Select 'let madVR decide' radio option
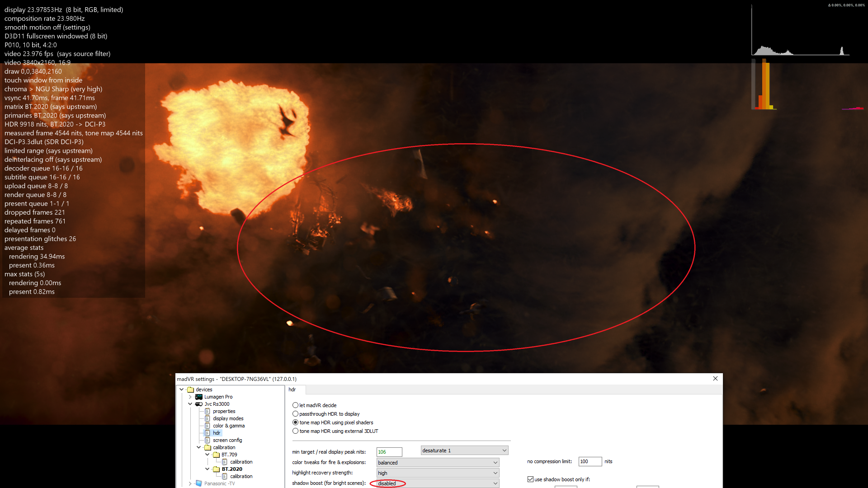This screenshot has width=868, height=488. pos(295,405)
